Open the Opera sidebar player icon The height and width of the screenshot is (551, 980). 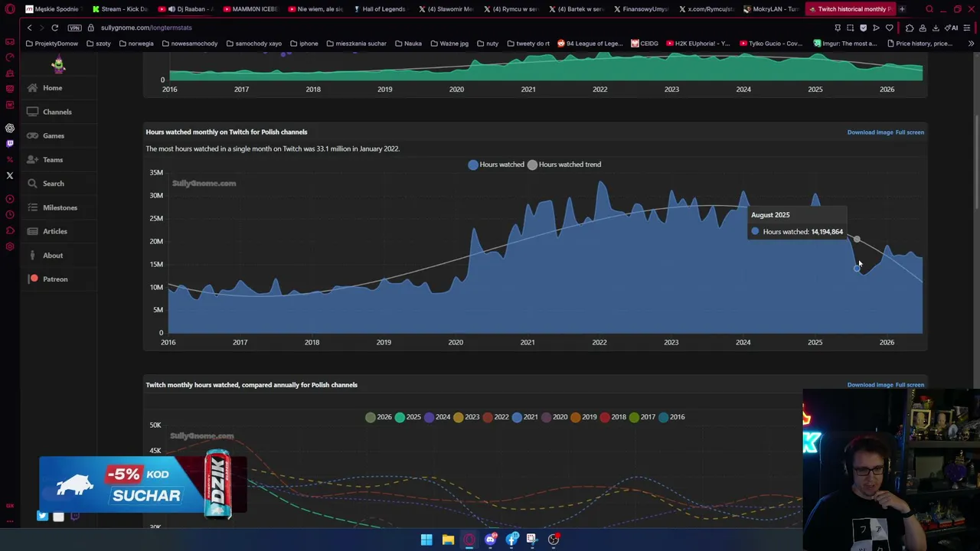(10, 199)
